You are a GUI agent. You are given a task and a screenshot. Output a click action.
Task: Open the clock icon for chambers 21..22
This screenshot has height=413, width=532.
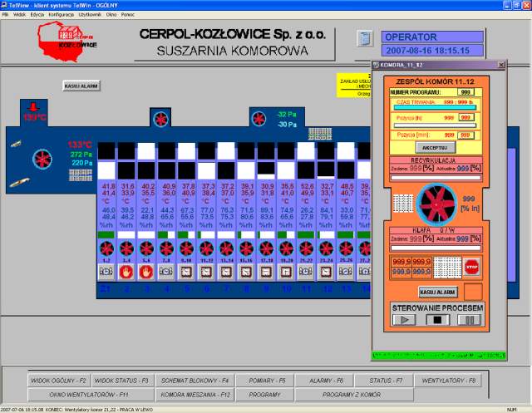tap(306, 272)
